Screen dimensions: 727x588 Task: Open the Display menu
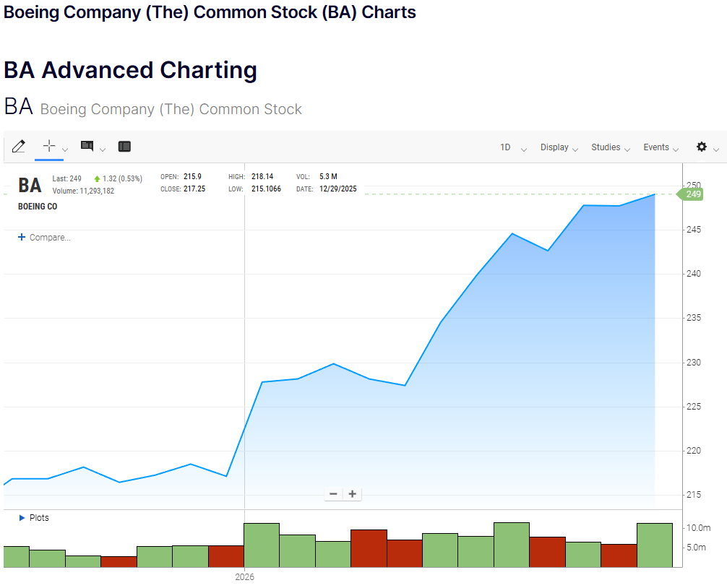coord(559,147)
